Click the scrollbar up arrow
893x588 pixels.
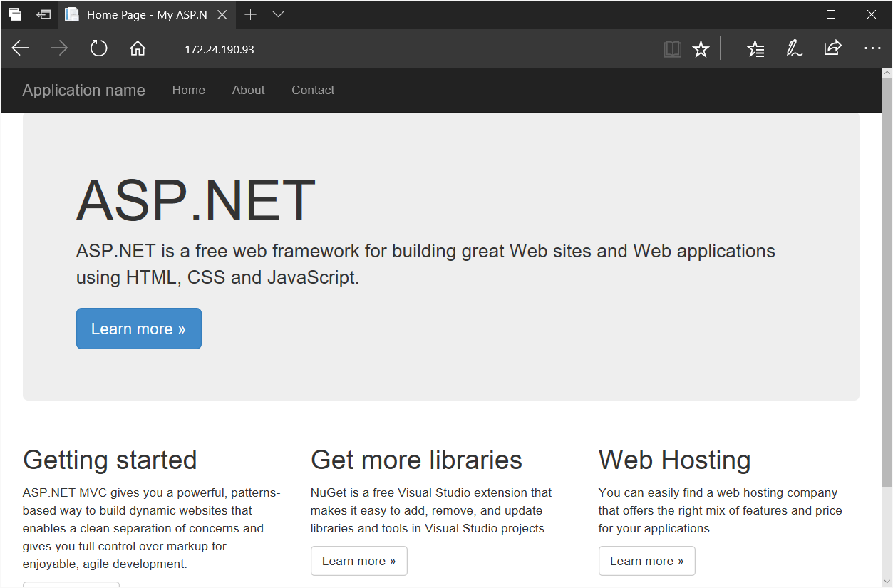pyautogui.click(x=887, y=73)
